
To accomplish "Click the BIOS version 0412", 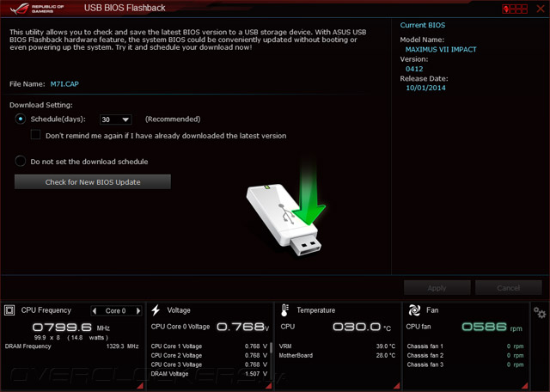I will pos(414,69).
